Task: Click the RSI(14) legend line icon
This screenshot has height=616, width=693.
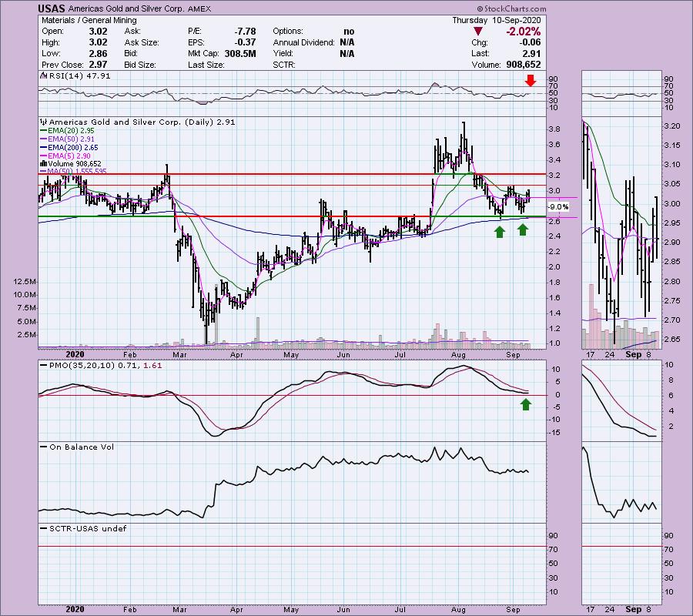Action: click(43, 76)
